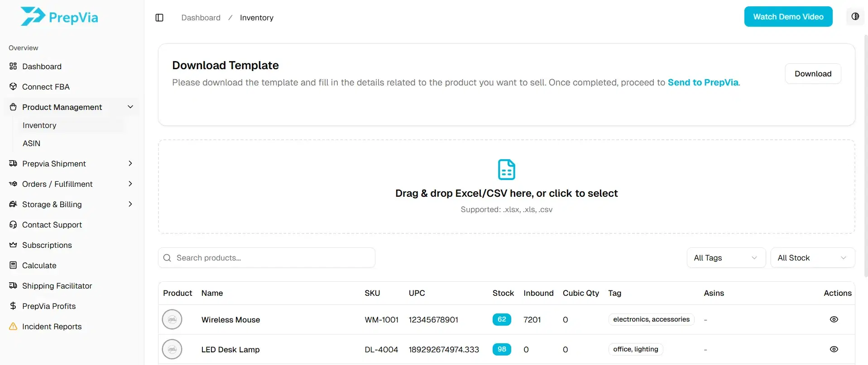View LED Desk Lamp via eye icon
The width and height of the screenshot is (868, 365).
834,349
